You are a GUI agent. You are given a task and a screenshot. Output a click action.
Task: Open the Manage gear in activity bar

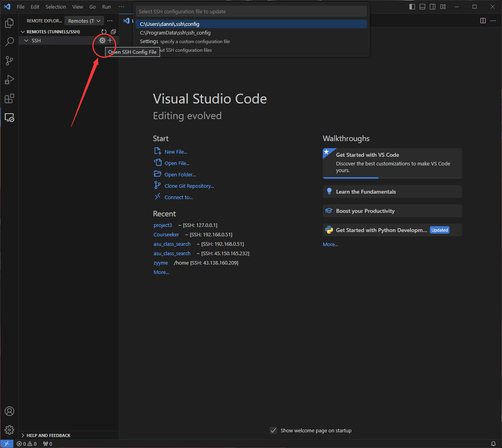[9, 430]
